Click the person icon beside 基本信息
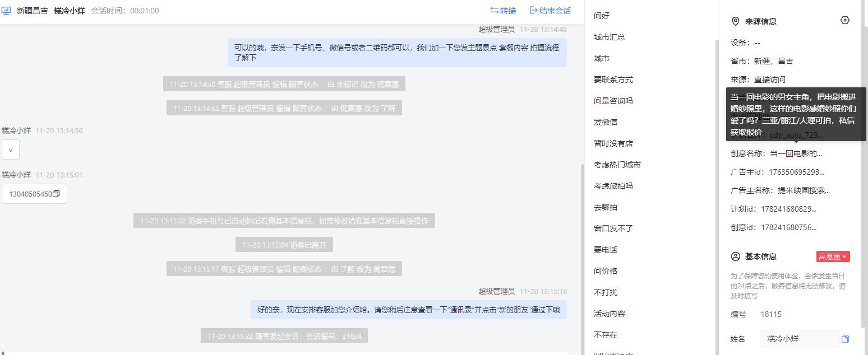 pos(736,256)
